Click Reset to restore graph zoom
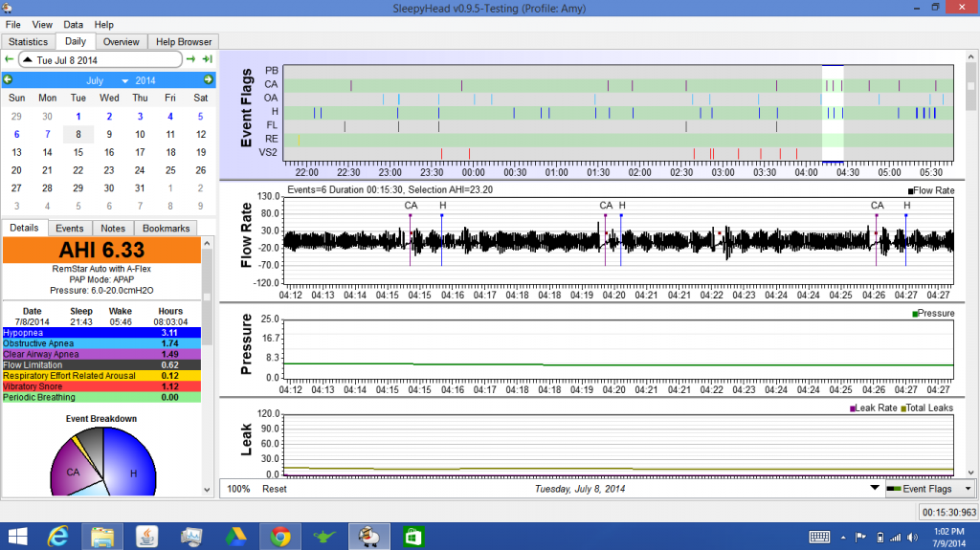 click(275, 489)
